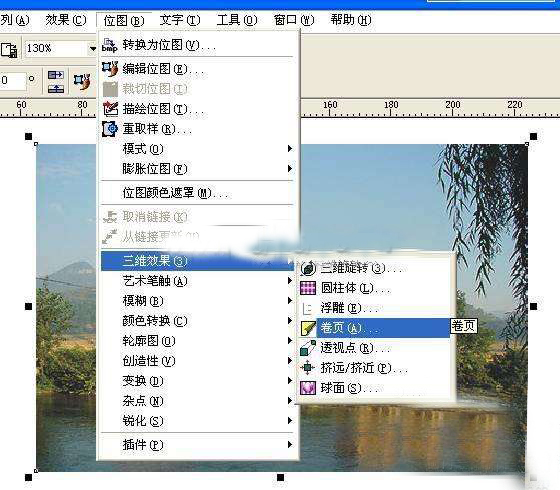Click the toolbar icon left of the zoom box
560x490 pixels.
tap(9, 50)
